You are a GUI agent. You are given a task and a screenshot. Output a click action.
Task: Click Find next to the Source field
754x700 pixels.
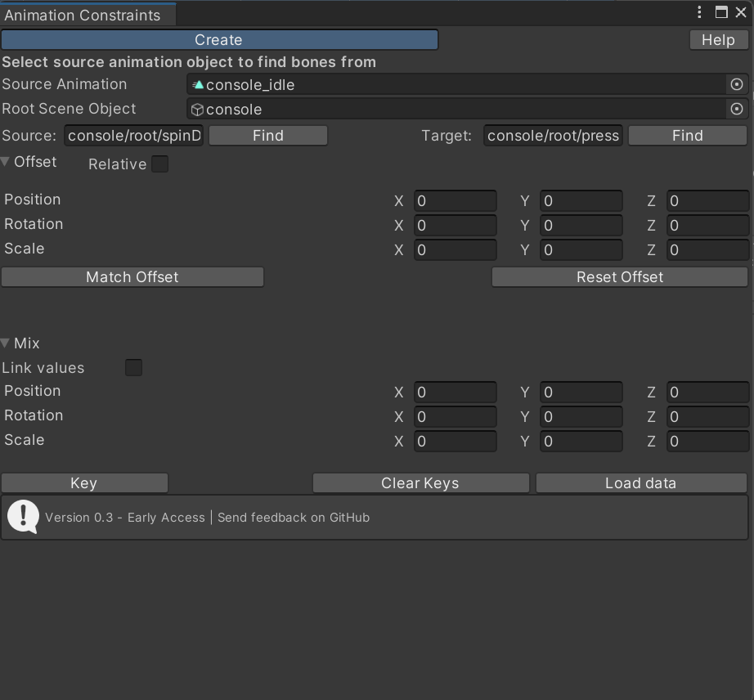tap(268, 136)
